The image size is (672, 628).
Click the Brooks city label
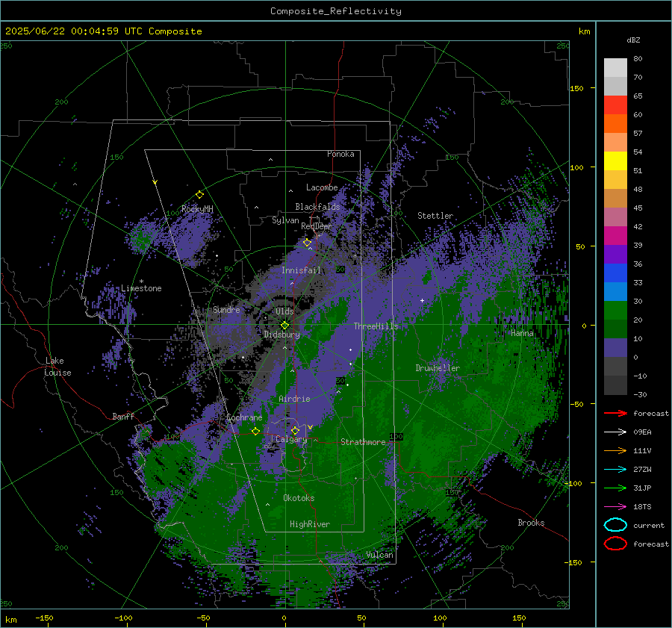point(531,523)
